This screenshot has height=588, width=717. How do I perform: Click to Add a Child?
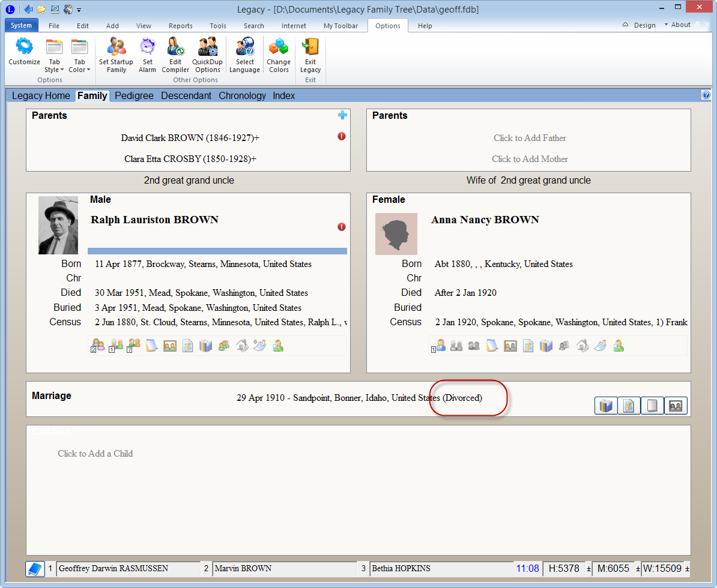[95, 454]
